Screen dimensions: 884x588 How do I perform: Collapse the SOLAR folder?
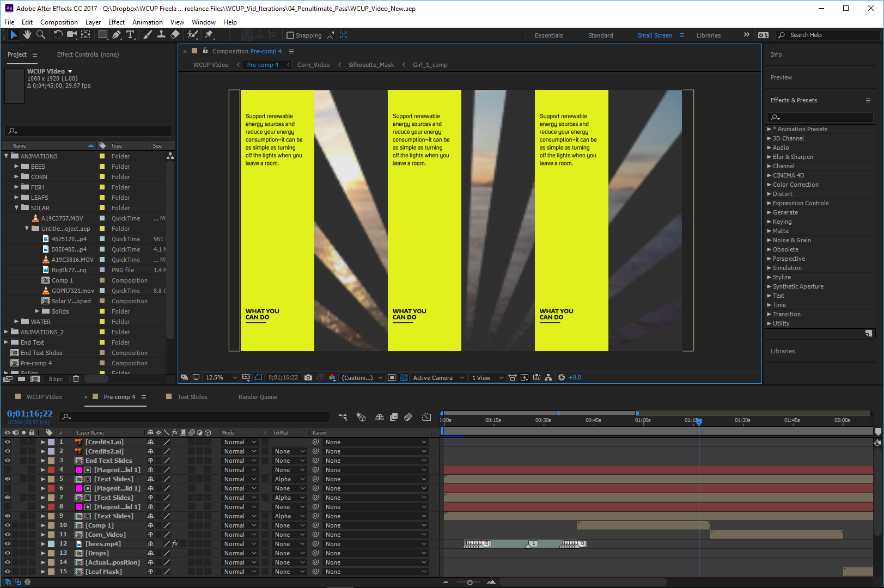16,208
